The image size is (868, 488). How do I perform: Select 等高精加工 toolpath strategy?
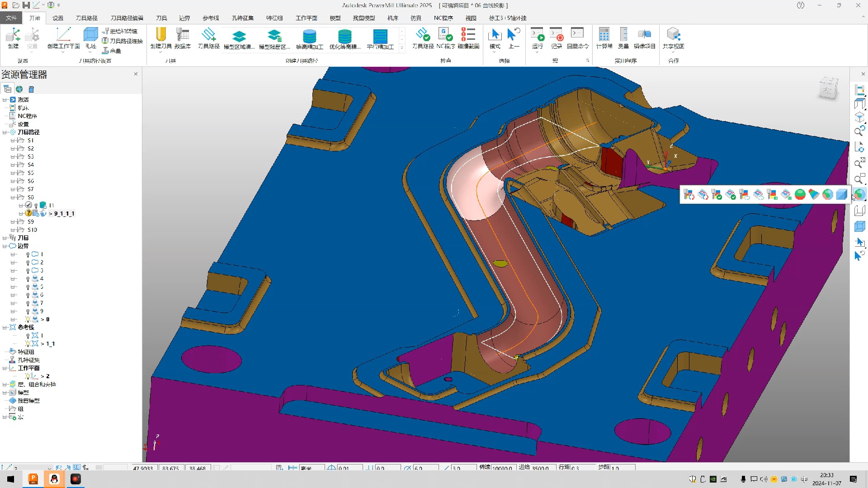click(309, 37)
